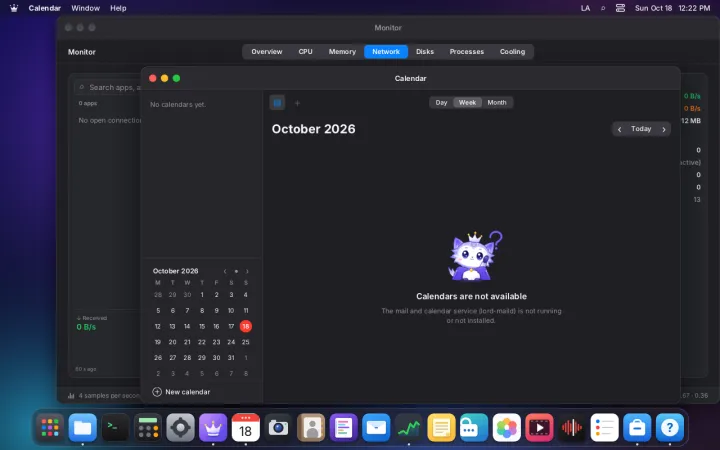
Task: Open the Help menu
Action: pyautogui.click(x=118, y=8)
